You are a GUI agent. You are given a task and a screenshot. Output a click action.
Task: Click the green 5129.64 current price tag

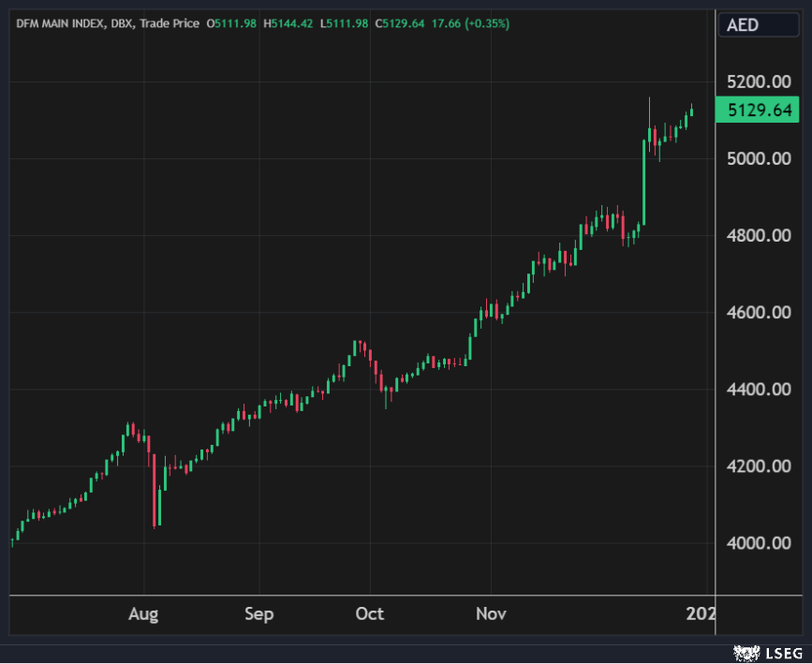coord(760,110)
